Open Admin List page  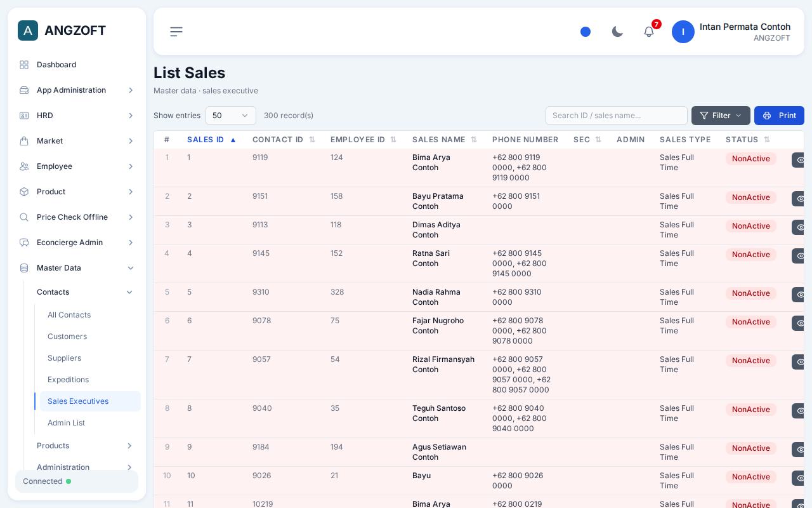90,423
